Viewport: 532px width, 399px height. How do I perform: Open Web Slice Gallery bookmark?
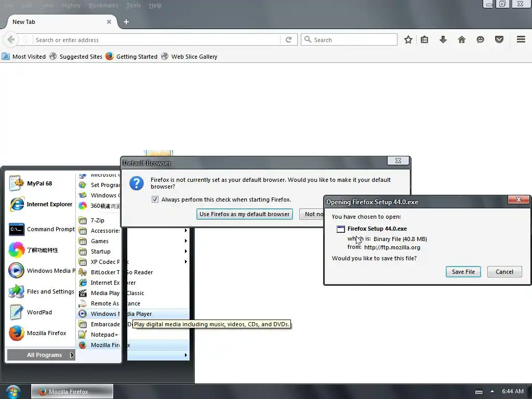point(189,57)
